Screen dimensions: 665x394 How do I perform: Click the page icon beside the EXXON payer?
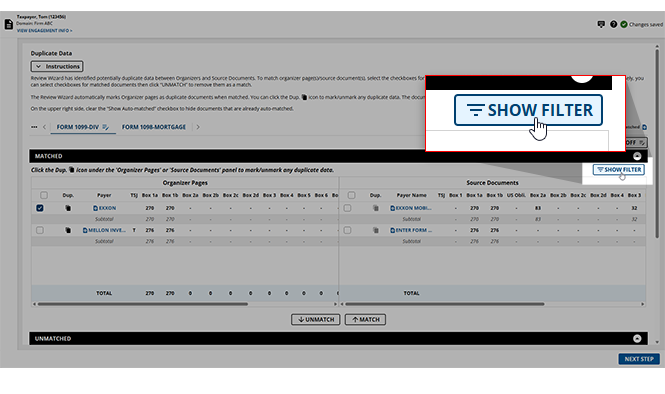(95, 208)
